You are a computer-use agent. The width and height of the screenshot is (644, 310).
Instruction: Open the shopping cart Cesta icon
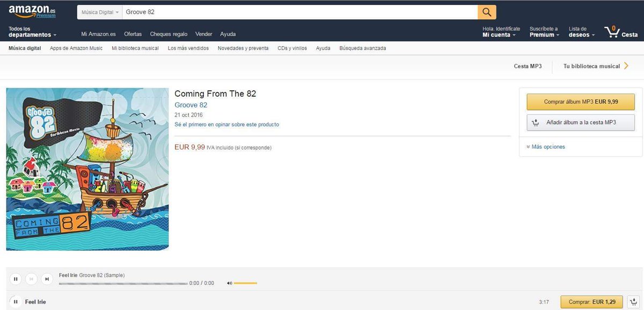621,32
